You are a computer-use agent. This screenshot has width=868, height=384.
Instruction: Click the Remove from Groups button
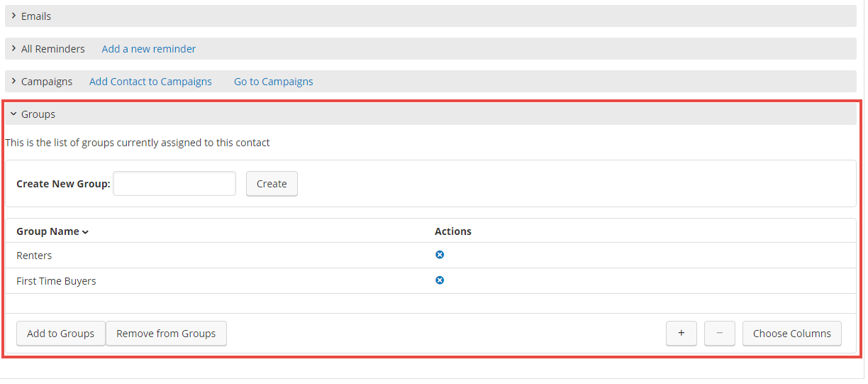coord(166,334)
